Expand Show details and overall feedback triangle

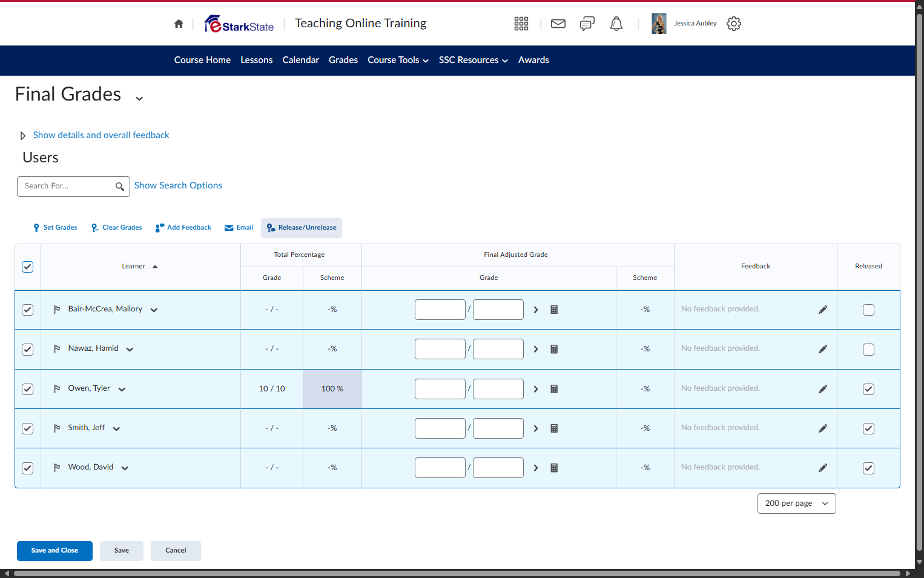23,136
